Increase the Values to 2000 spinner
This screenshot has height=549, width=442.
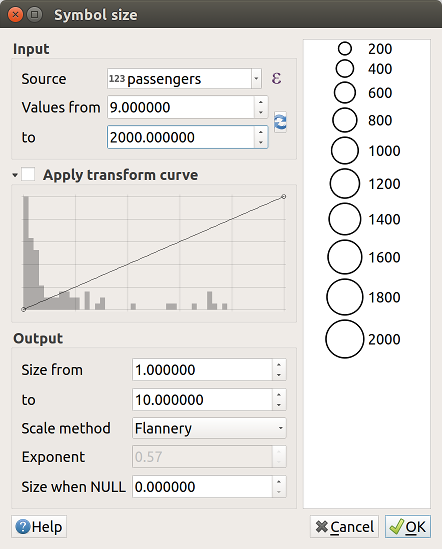(261, 132)
